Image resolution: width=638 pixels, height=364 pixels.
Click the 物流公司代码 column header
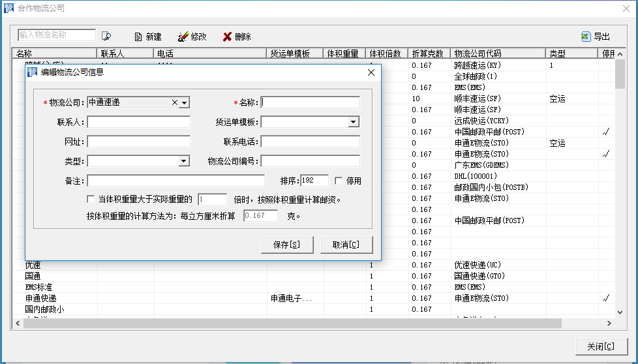tap(498, 53)
